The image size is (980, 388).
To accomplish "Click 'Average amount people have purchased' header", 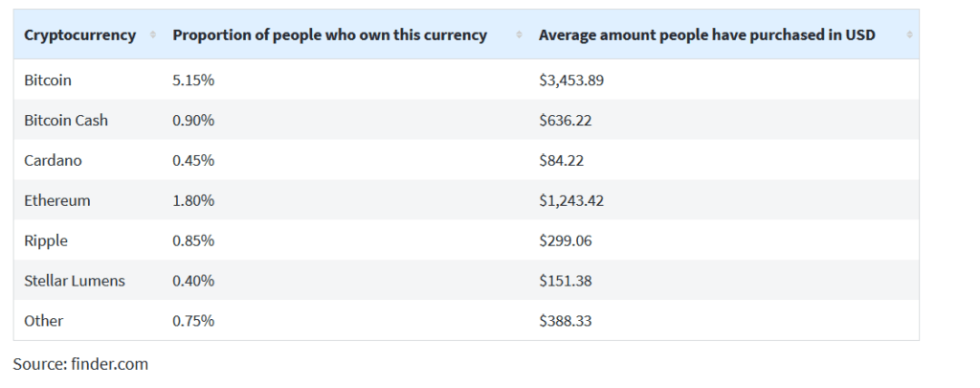I will [706, 35].
